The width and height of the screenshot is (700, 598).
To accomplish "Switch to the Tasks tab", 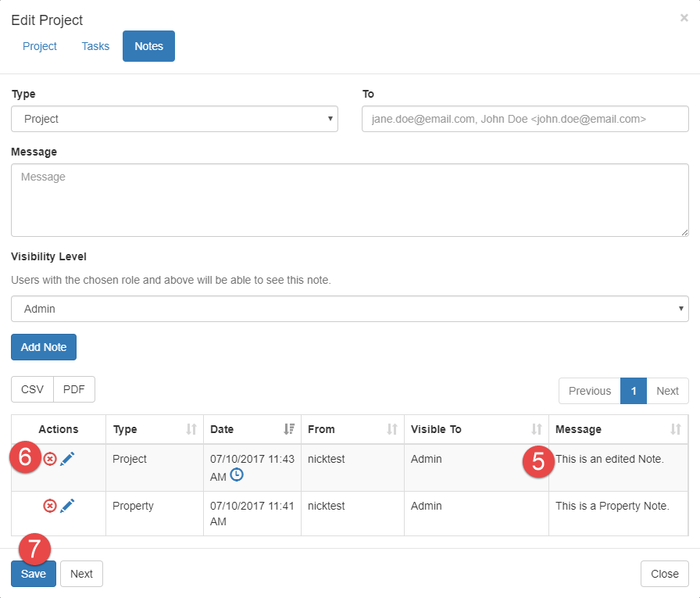I will coord(95,46).
